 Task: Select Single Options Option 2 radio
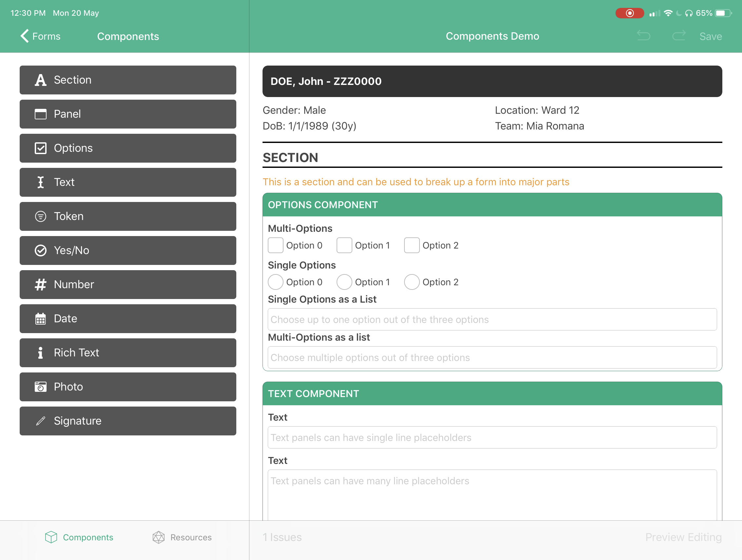point(412,282)
